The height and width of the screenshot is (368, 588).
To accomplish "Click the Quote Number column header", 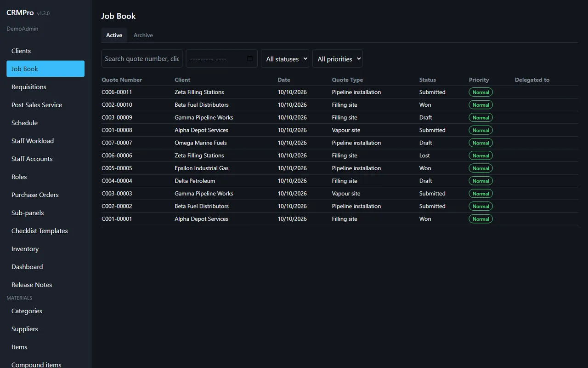I will coord(122,80).
